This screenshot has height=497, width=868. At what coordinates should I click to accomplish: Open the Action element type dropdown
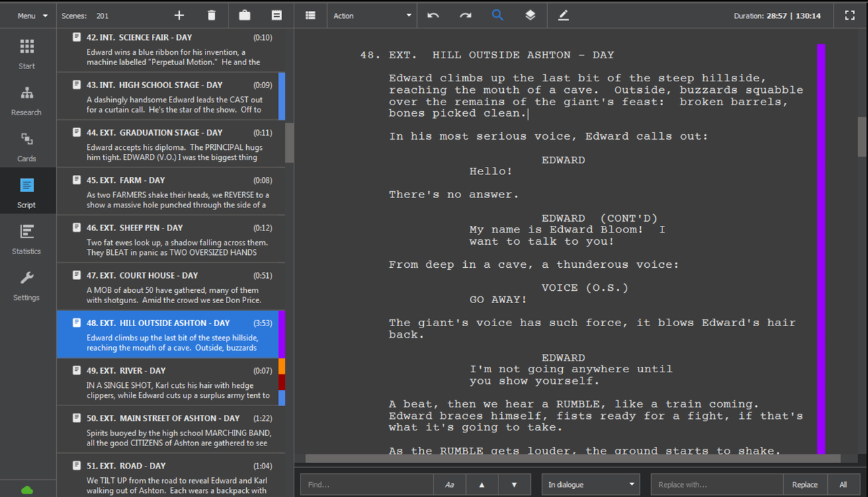tap(372, 14)
